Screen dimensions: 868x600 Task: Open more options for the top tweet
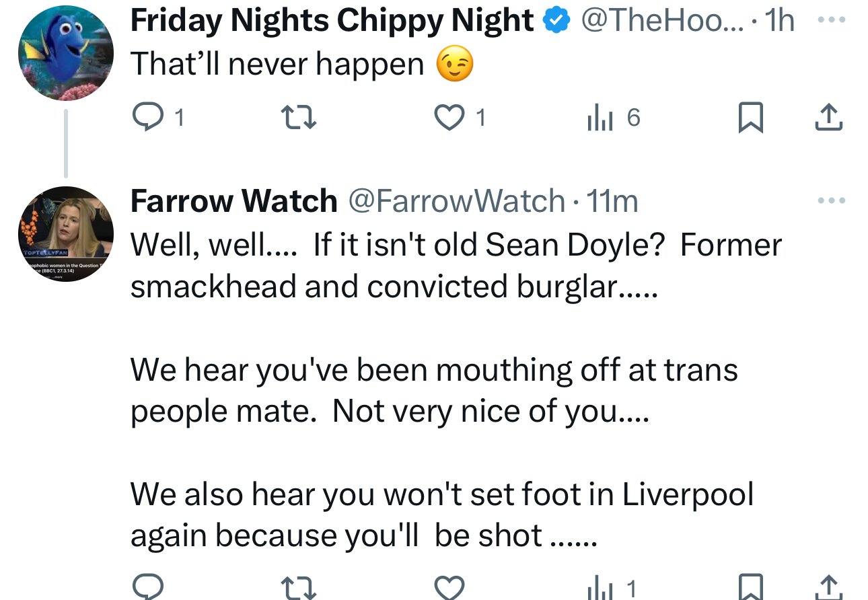coord(830,20)
